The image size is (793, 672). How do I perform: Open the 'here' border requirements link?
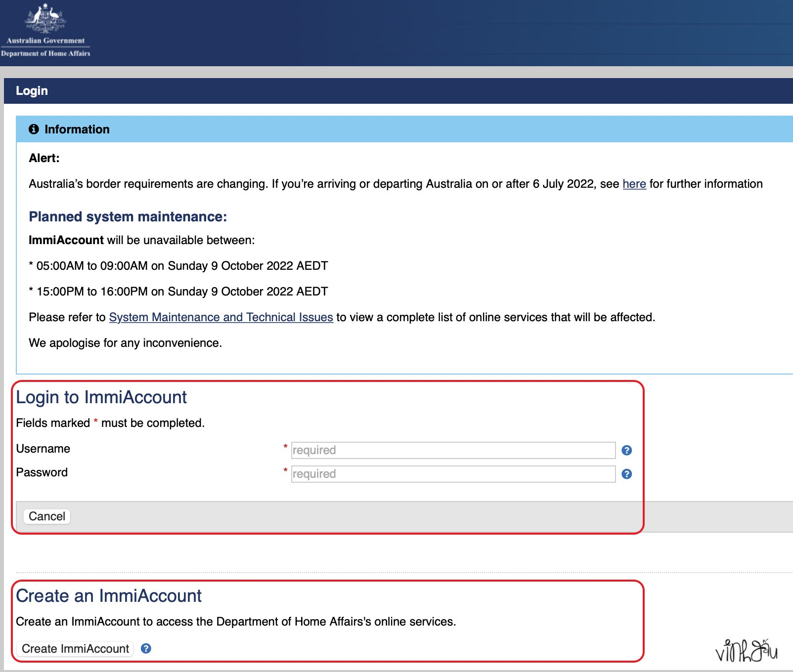click(x=634, y=184)
